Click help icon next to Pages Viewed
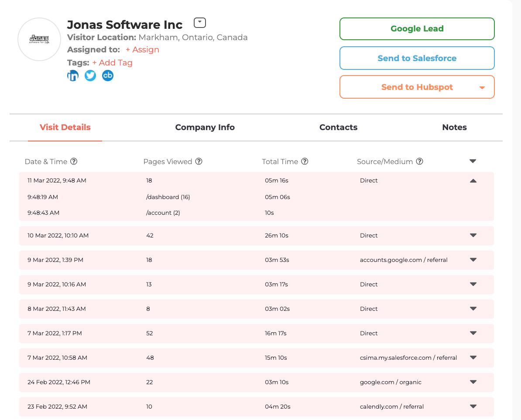The image size is (521, 420). coord(199,162)
